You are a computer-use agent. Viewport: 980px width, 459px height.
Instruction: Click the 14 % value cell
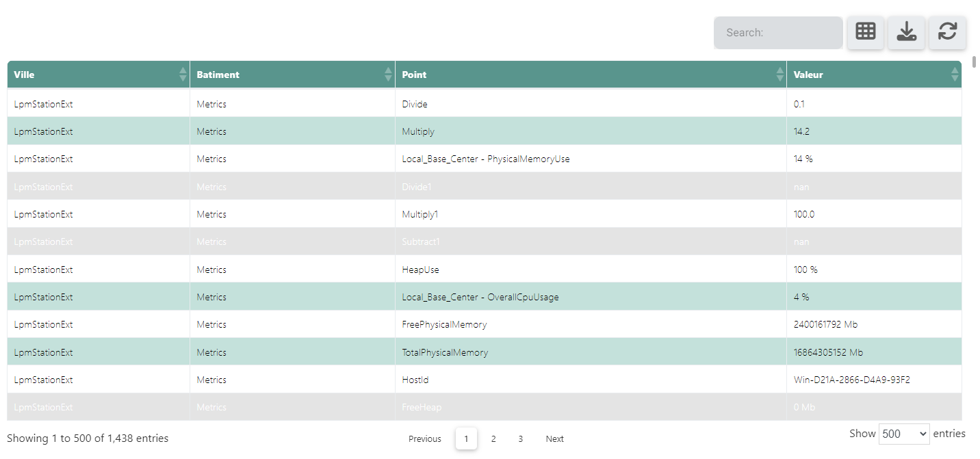[874, 159]
